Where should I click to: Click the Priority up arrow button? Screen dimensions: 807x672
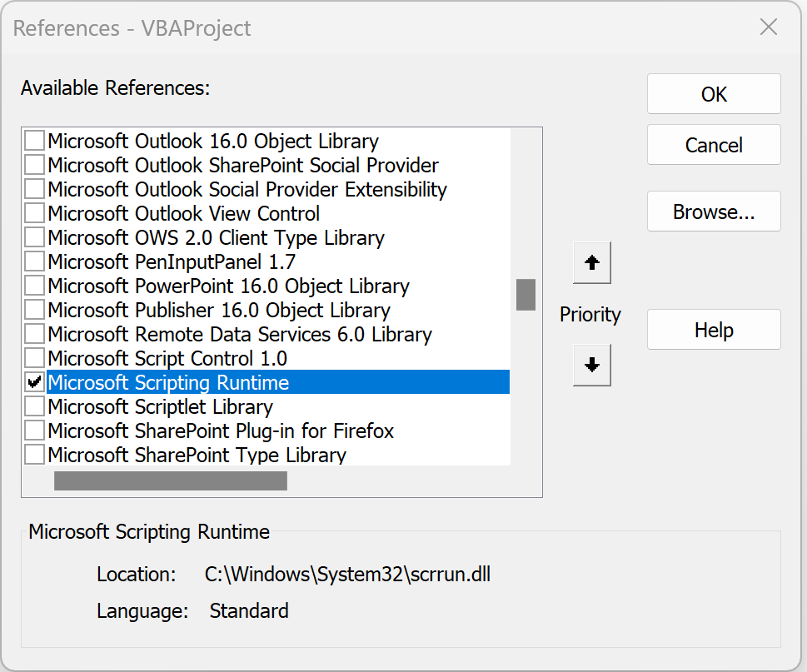click(592, 263)
